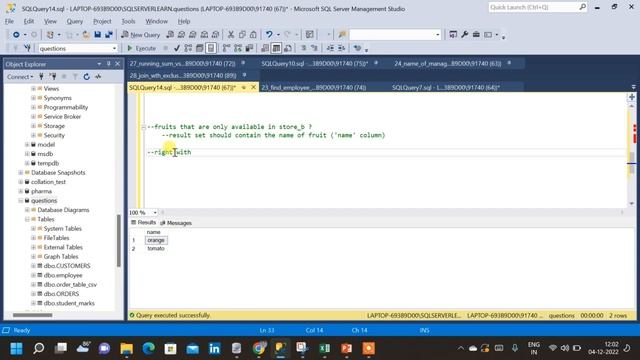Click the Cut scissors icon
Screen dimensions: 640x360
point(231,35)
